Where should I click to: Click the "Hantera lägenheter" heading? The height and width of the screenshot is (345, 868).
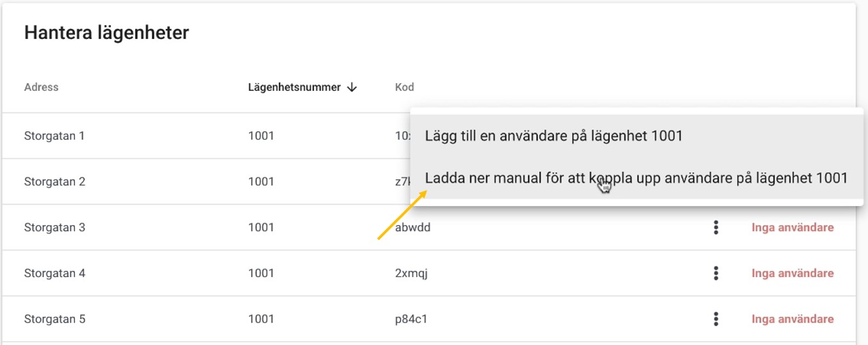(x=106, y=33)
